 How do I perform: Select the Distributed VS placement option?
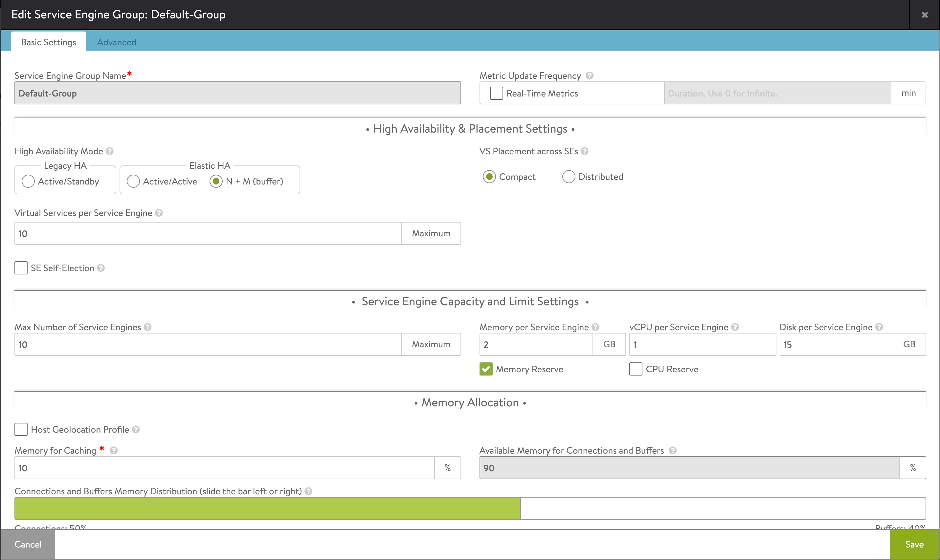(x=568, y=177)
